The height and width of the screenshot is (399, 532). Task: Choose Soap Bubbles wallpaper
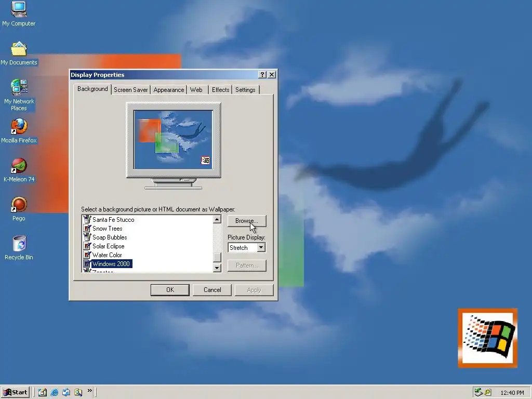click(110, 237)
